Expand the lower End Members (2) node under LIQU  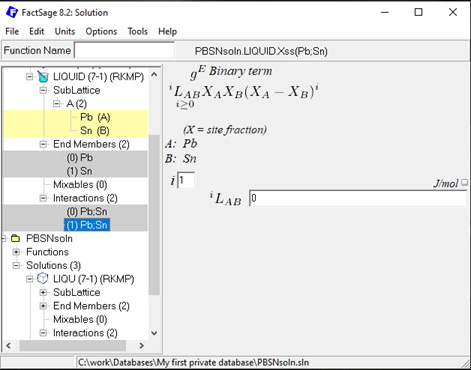[43, 306]
